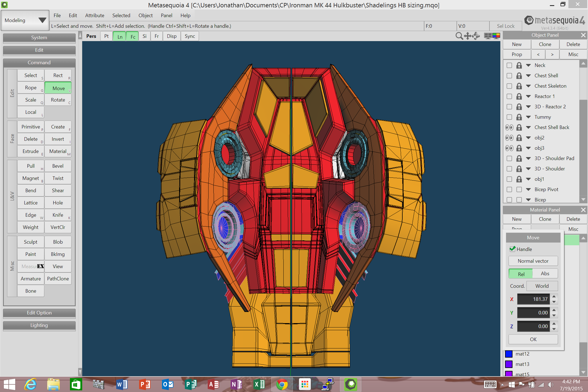This screenshot has height=392, width=588.
Task: Open the Coord. World dropdown
Action: [542, 286]
